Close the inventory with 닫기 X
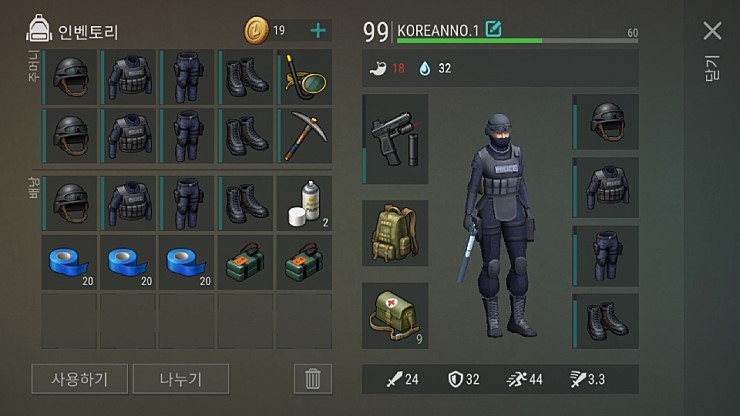Viewport: 740px width, 416px height. [x=712, y=31]
